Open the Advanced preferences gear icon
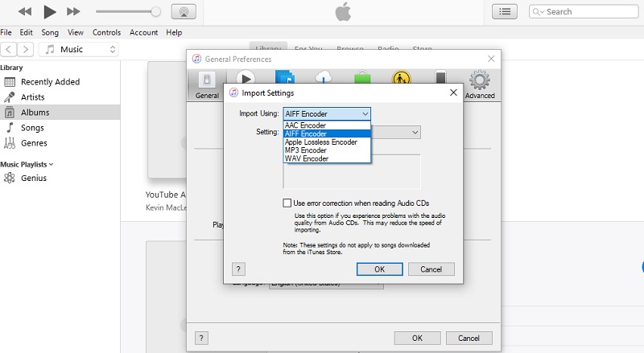Image resolution: width=644 pixels, height=353 pixels. pyautogui.click(x=480, y=84)
